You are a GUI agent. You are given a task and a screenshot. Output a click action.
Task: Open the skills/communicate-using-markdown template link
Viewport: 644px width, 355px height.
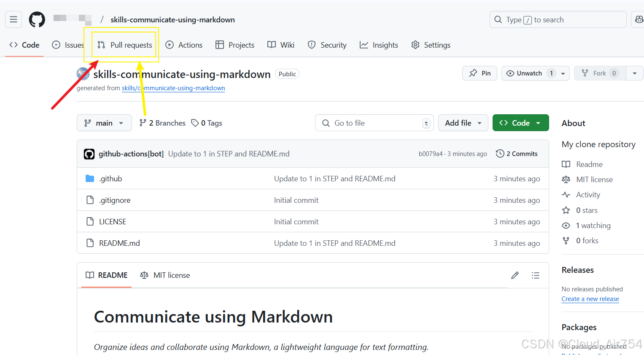coord(173,88)
